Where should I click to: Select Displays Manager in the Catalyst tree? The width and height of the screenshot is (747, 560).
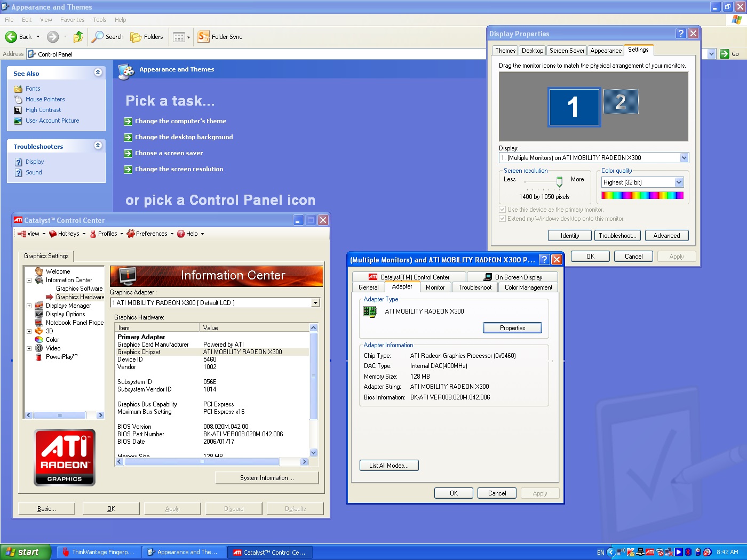[x=68, y=306]
